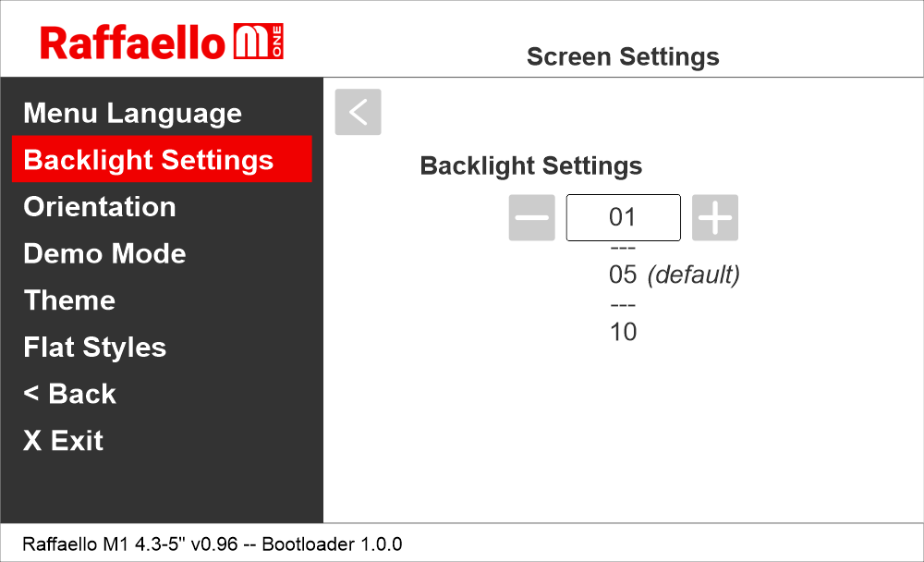Click the italic (default) label
924x562 pixels.
[693, 275]
